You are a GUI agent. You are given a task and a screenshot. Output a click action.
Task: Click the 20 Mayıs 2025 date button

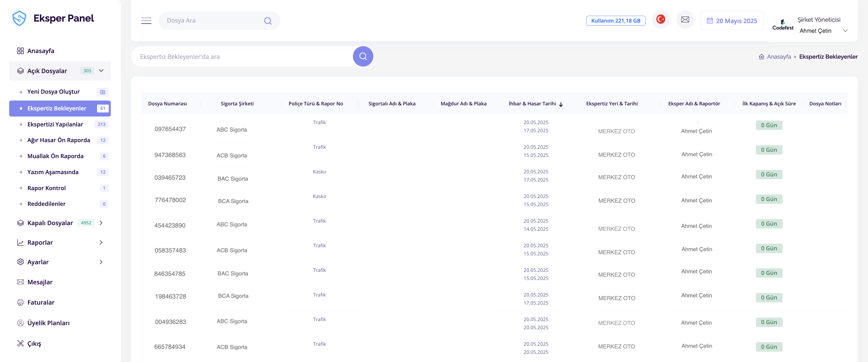(x=732, y=21)
